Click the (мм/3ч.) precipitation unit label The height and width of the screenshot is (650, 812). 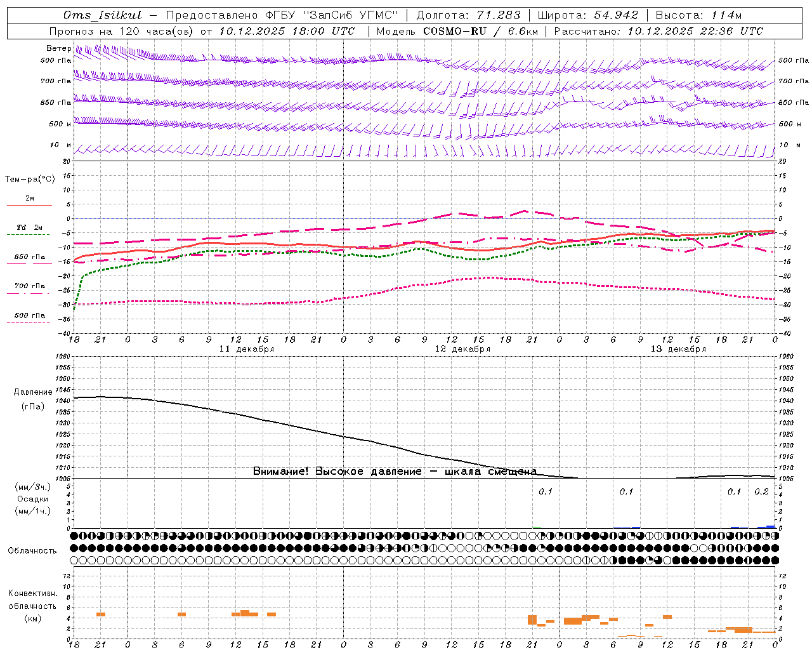coord(33,487)
